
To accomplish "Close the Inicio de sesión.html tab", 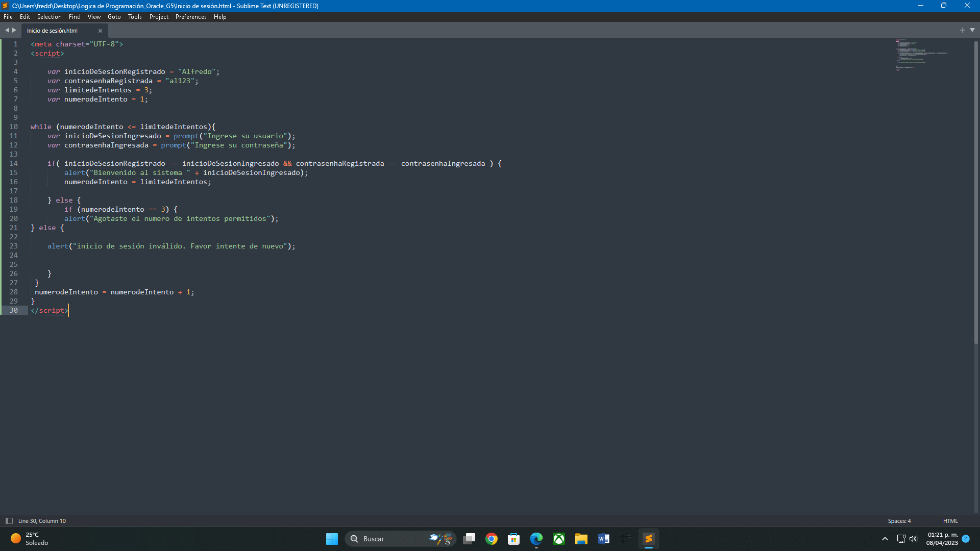I will tap(101, 31).
